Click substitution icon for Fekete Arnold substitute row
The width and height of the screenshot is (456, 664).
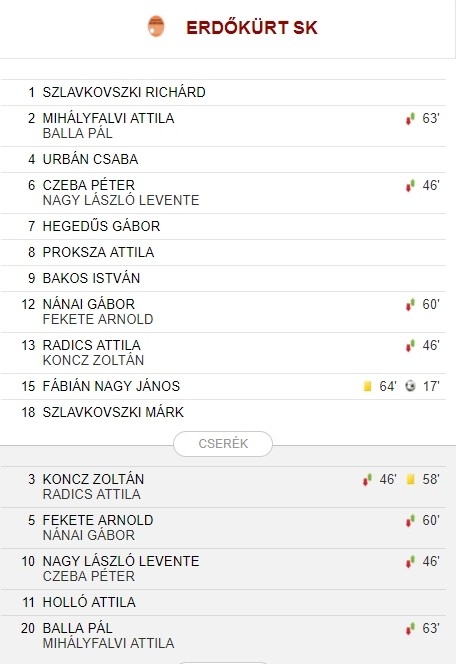pos(409,520)
